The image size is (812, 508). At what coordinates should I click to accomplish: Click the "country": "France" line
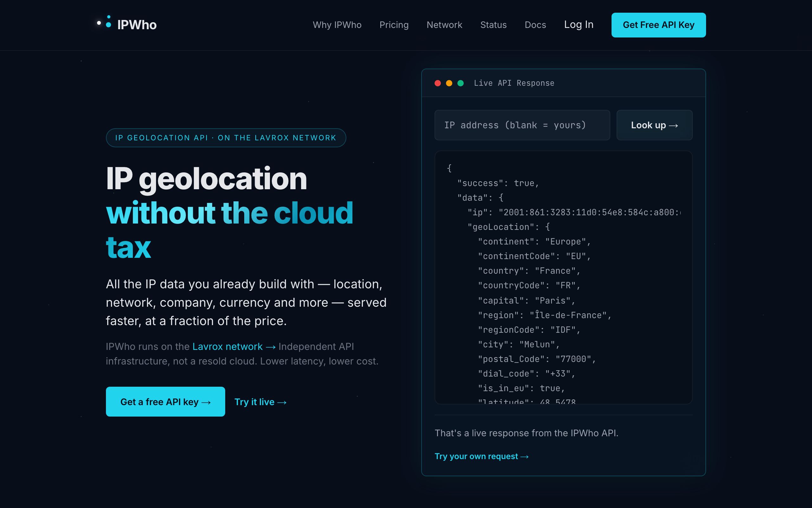tap(529, 271)
